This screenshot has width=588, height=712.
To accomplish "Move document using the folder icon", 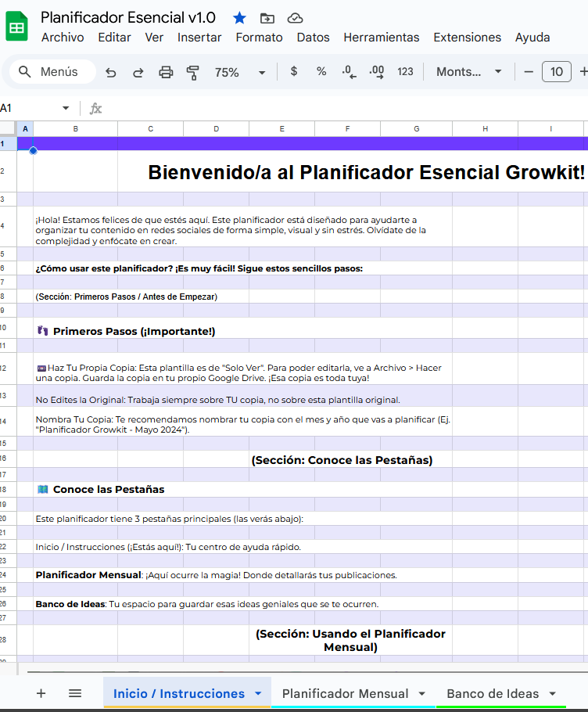I will [267, 18].
